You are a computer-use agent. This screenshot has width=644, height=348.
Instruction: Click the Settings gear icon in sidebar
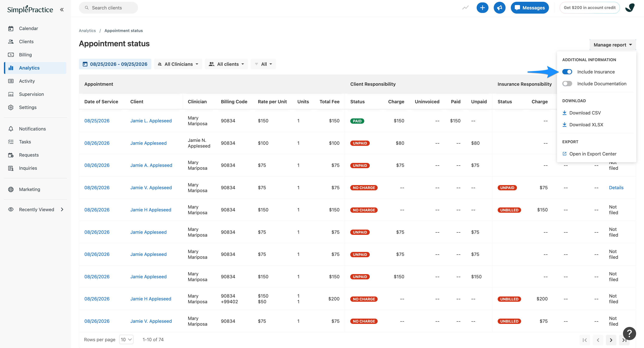coord(11,107)
